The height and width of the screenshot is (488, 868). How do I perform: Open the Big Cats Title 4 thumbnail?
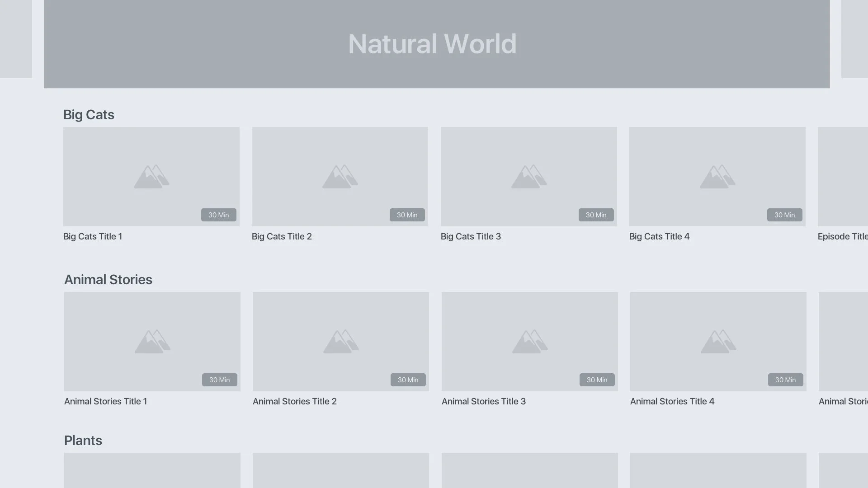[717, 177]
